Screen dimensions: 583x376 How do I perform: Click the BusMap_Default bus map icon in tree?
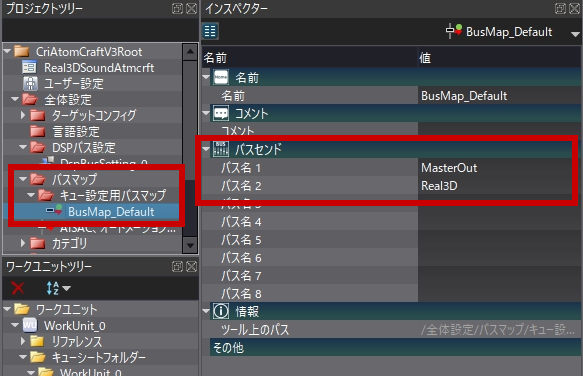pos(54,210)
